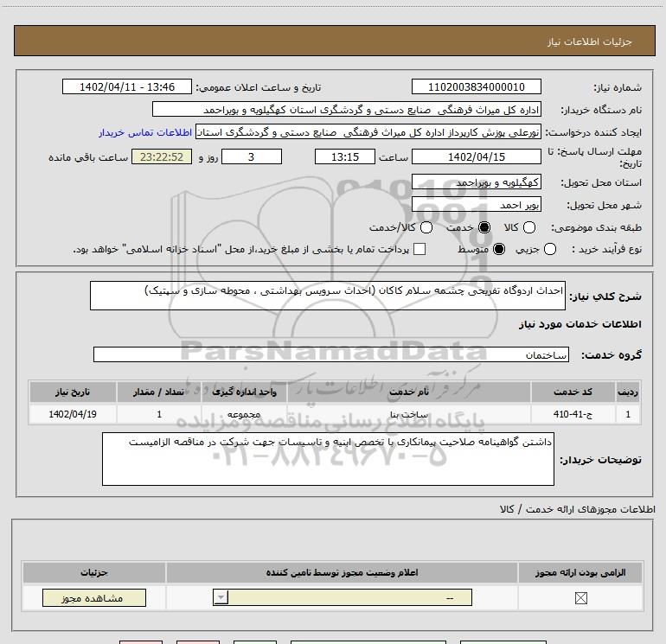Click the buyer organization name field

[x=347, y=109]
